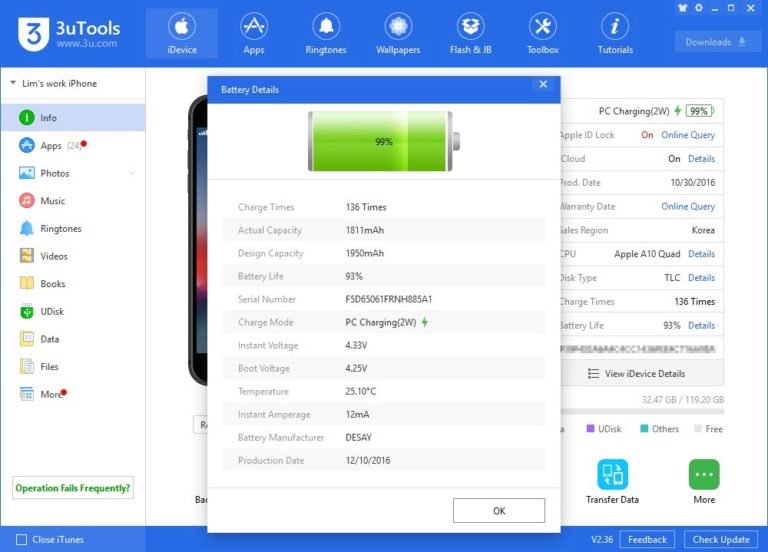Select Photos in the sidebar
Image resolution: width=768 pixels, height=552 pixels.
click(x=73, y=173)
